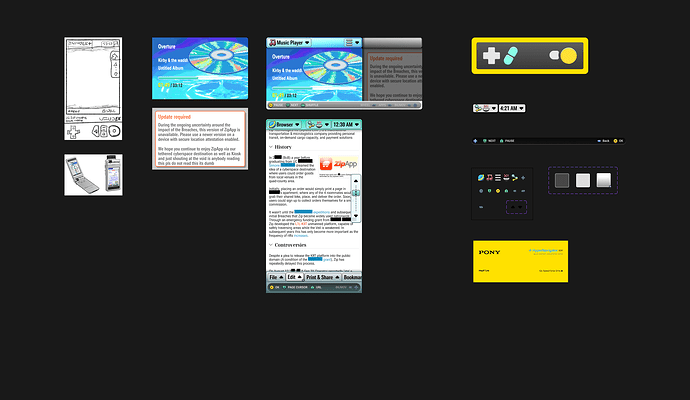Select the small blue plus icon in palette
690x400 pixels.
[523, 178]
